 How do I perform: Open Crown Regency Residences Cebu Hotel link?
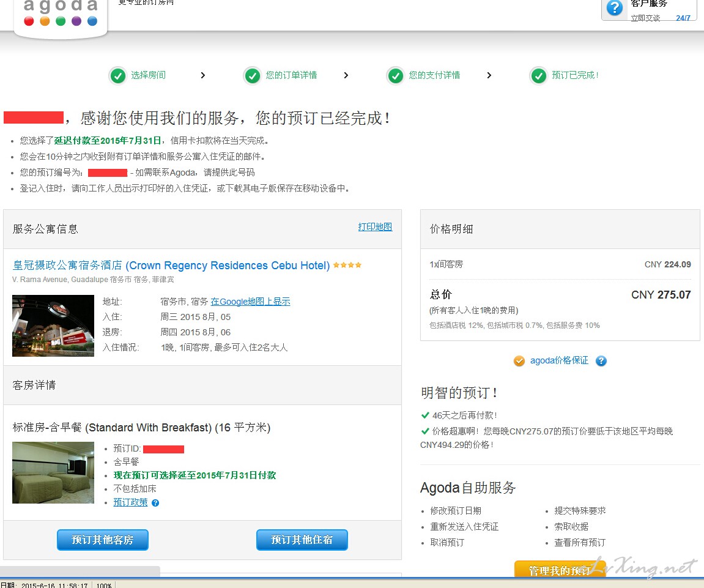(x=171, y=266)
